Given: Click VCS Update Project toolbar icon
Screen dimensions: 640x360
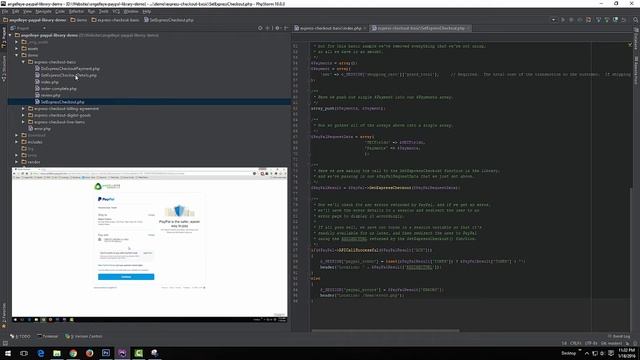Looking at the screenshot, I should (598, 20).
